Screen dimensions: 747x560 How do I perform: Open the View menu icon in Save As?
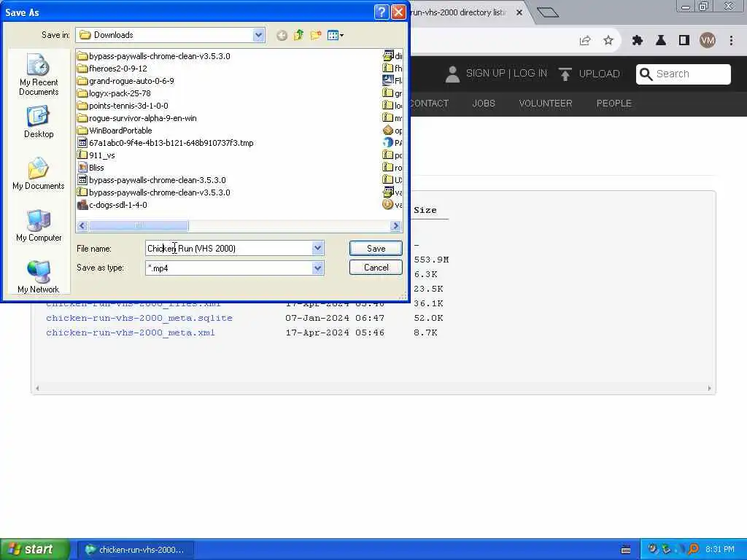point(336,35)
